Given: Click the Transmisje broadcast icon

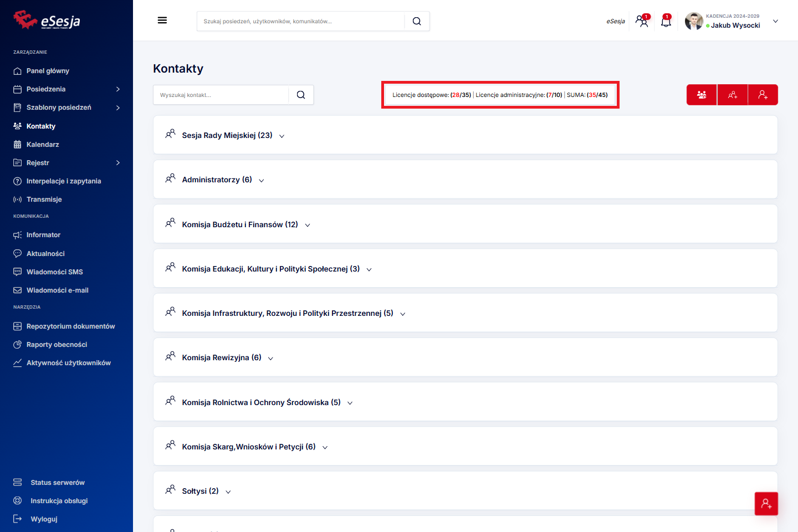Looking at the screenshot, I should tap(17, 199).
